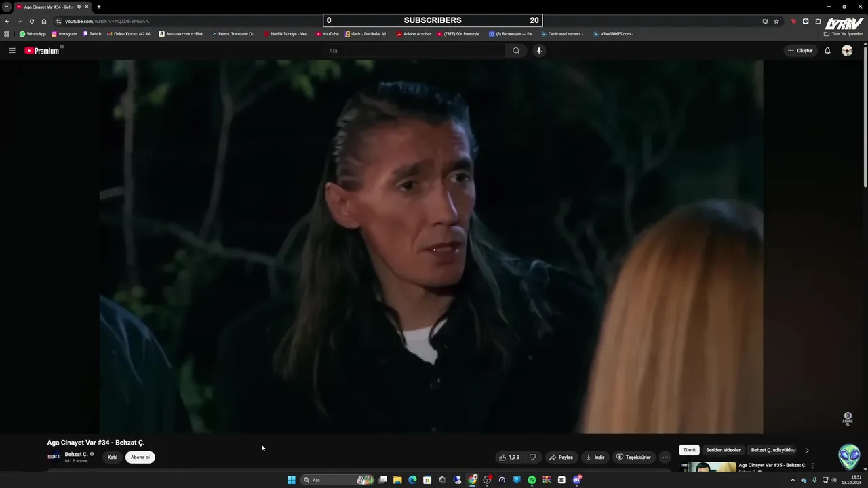Open the WhatsApp bookmark

(x=33, y=34)
